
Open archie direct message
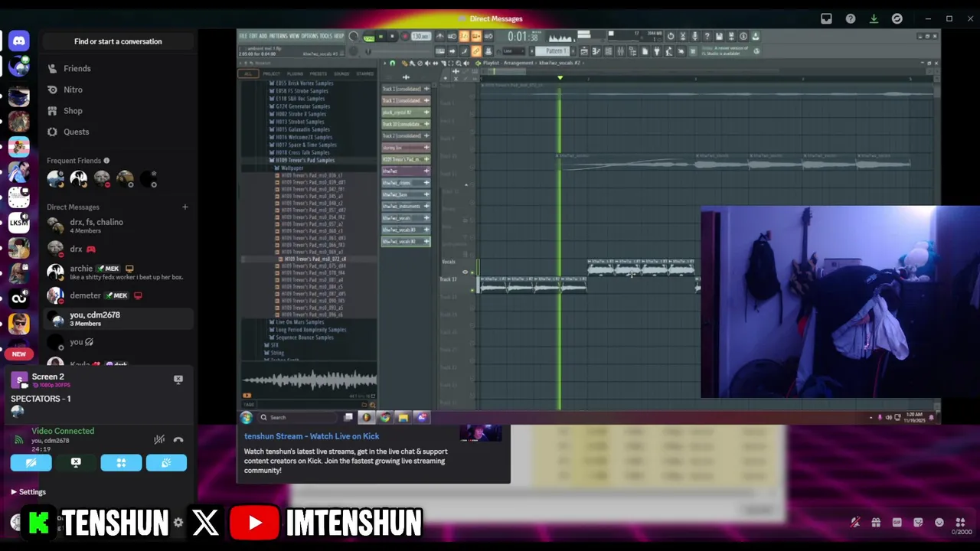point(118,272)
